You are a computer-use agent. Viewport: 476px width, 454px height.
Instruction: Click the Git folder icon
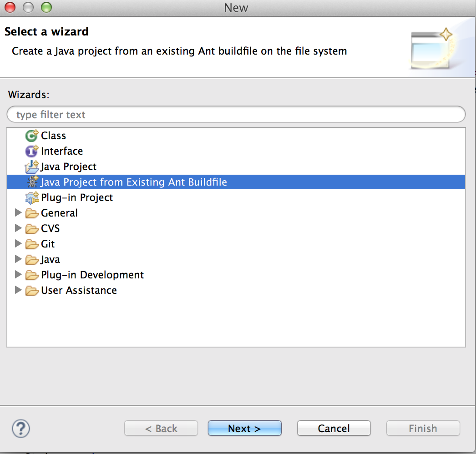tap(32, 244)
